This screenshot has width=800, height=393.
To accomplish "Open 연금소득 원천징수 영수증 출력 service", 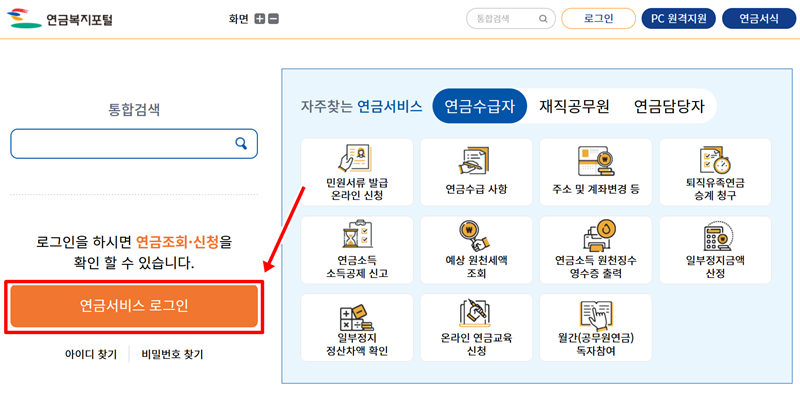I will point(595,250).
